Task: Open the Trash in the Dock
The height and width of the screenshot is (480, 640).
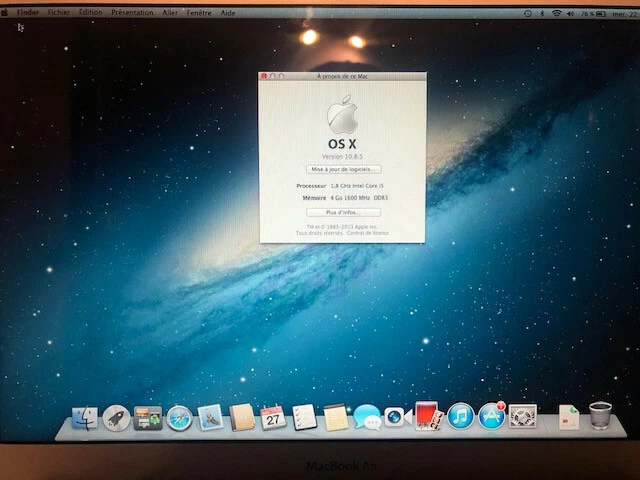Action: pyautogui.click(x=600, y=416)
